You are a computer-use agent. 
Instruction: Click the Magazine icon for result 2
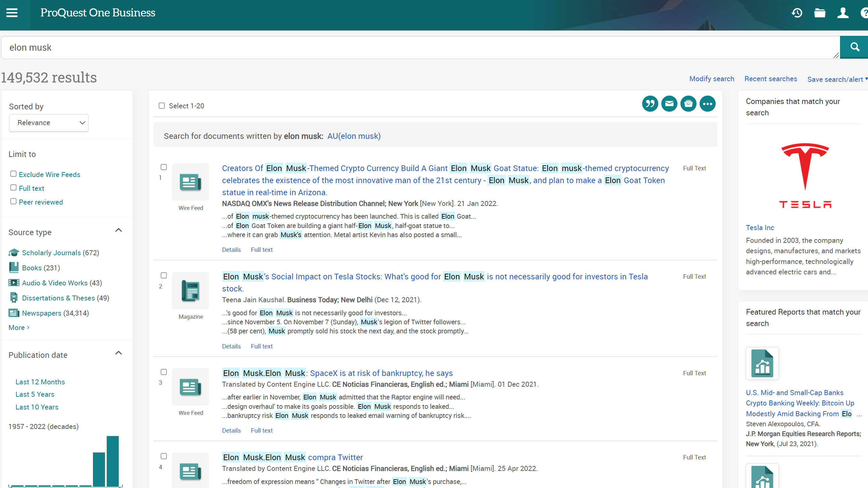[x=190, y=291]
